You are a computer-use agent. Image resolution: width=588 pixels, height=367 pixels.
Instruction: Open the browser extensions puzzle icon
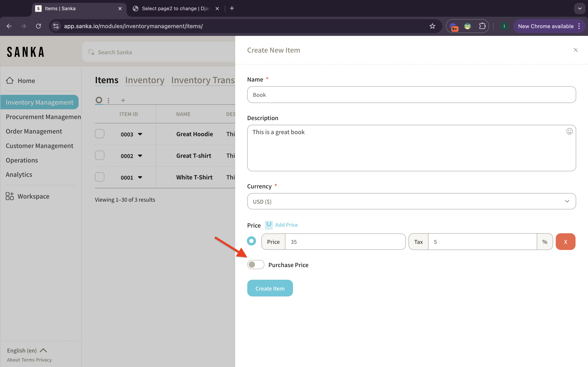(482, 26)
